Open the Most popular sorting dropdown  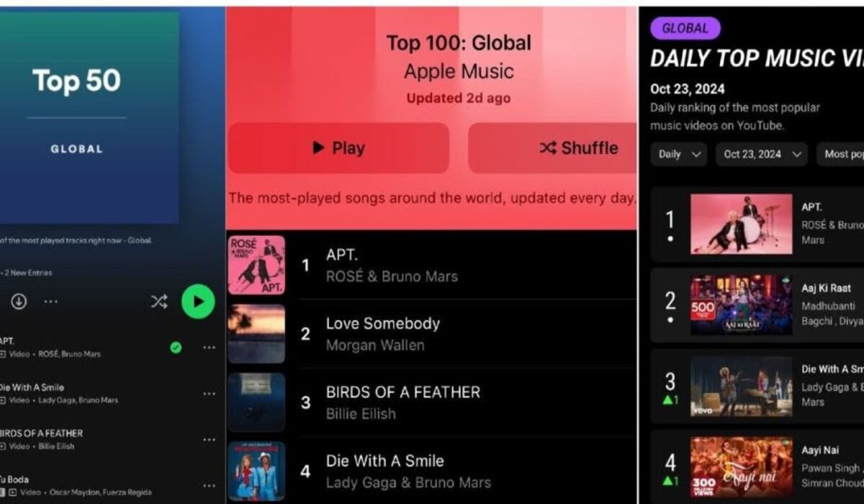[x=841, y=154]
